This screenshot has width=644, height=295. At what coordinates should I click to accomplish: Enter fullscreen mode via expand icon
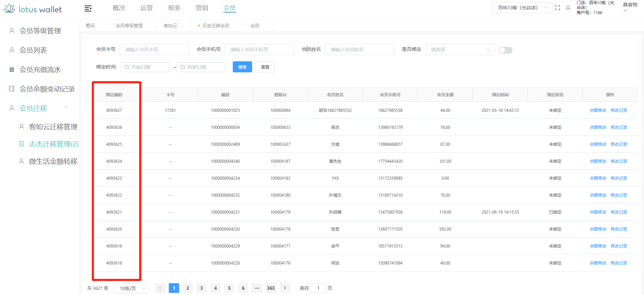(x=557, y=8)
